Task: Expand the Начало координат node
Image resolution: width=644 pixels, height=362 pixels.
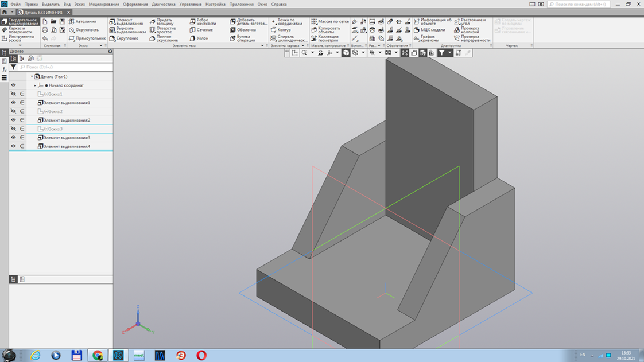Action: click(x=35, y=85)
